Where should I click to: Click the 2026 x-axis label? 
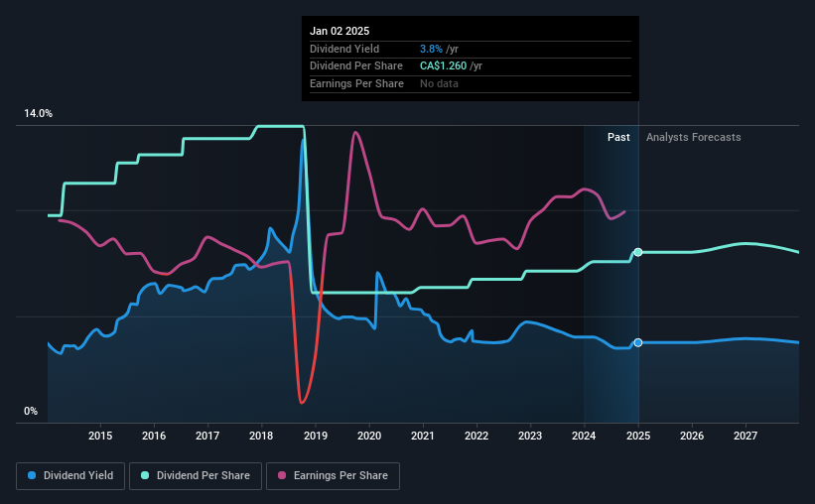[x=692, y=436]
